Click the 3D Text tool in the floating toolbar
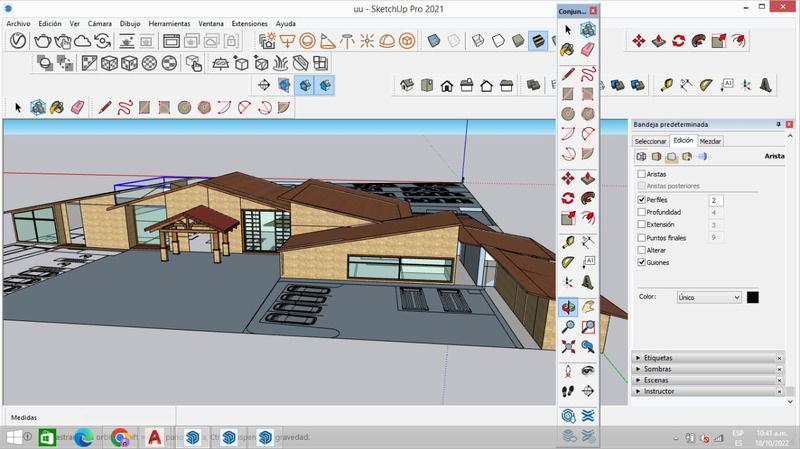 pos(588,282)
